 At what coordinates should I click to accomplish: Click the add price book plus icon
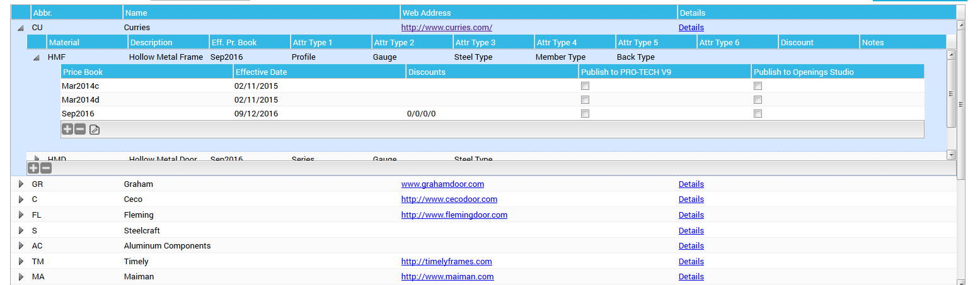(x=67, y=130)
